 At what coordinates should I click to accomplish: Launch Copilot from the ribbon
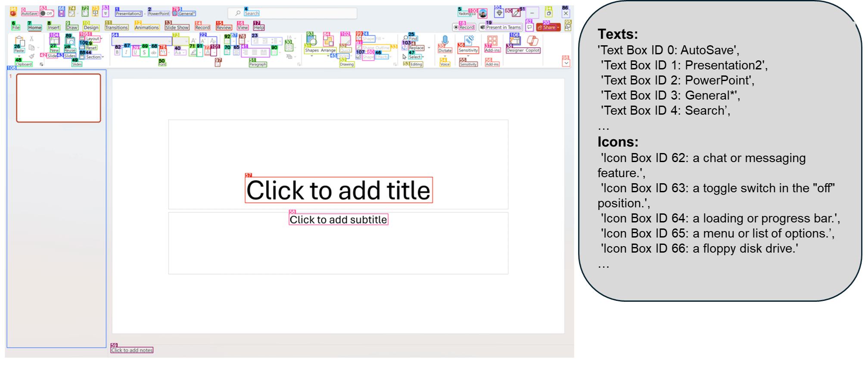pos(533,41)
